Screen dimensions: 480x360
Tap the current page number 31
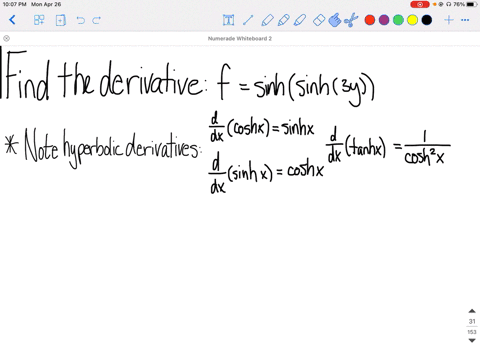click(472, 321)
